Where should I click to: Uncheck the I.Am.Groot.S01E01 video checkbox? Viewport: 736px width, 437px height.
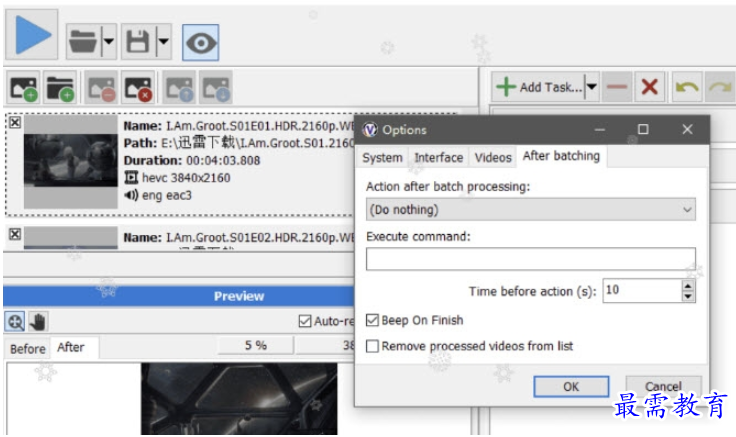pos(15,123)
